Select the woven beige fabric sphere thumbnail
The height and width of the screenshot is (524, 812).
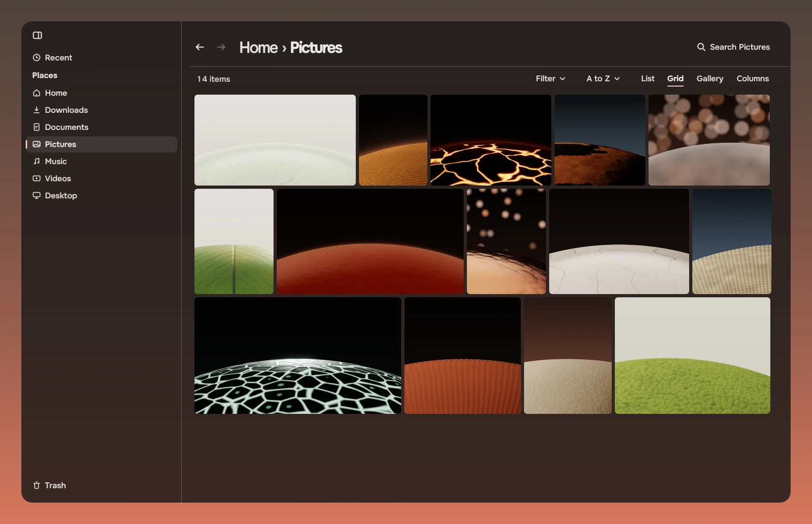tap(732, 241)
